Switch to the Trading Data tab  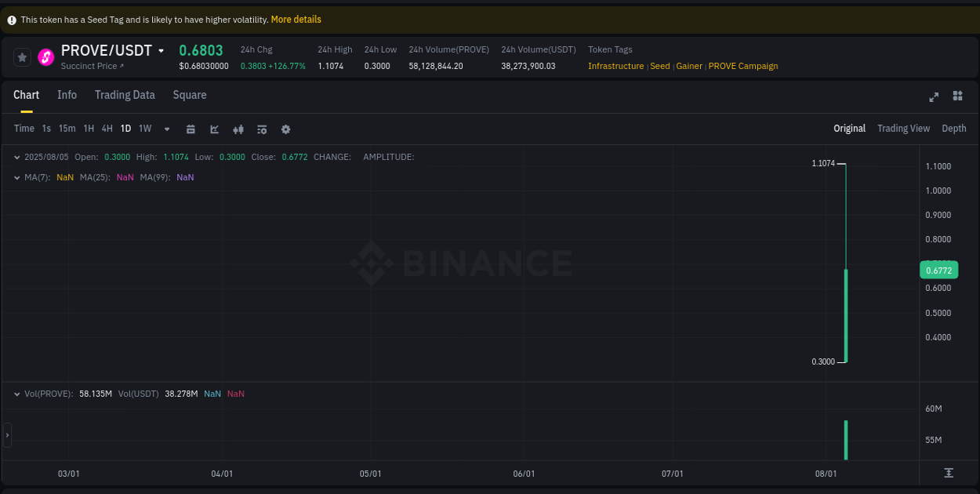[x=125, y=95]
